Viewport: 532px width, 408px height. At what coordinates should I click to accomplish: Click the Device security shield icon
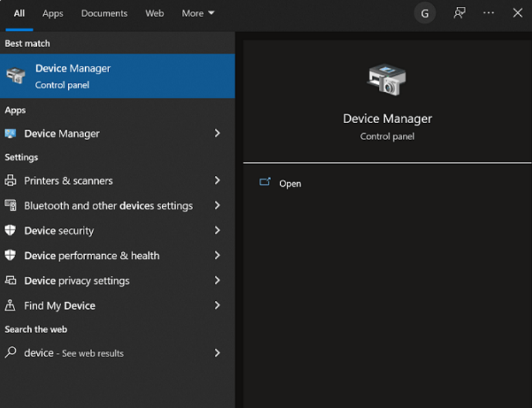click(x=10, y=231)
